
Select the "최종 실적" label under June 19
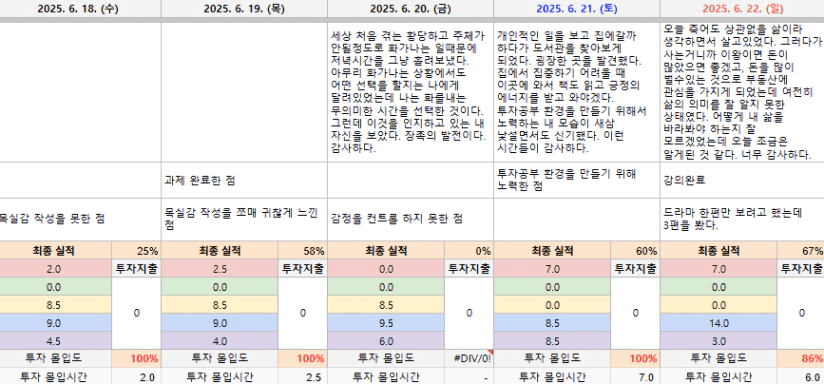[x=220, y=251]
